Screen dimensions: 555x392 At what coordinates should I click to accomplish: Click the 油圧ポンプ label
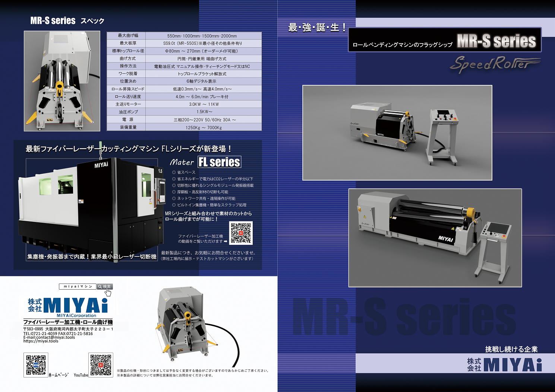[x=128, y=112]
